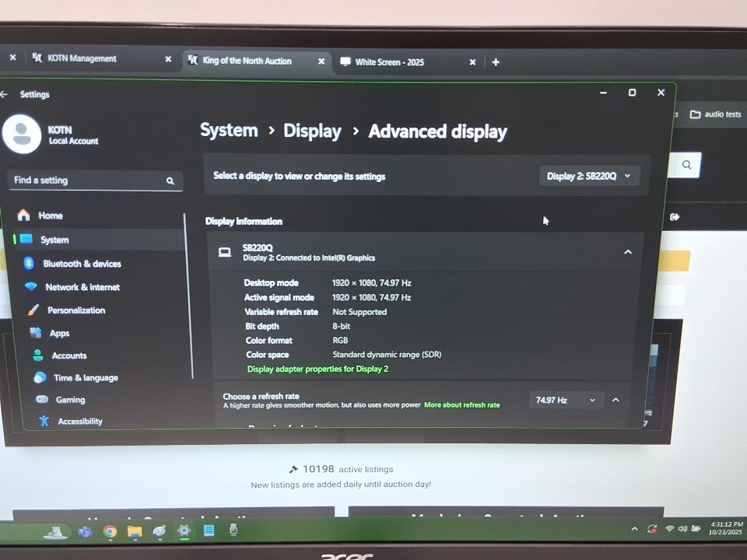This screenshot has height=560, width=747.
Task: Collapse the Choose a refresh rate section
Action: click(615, 400)
